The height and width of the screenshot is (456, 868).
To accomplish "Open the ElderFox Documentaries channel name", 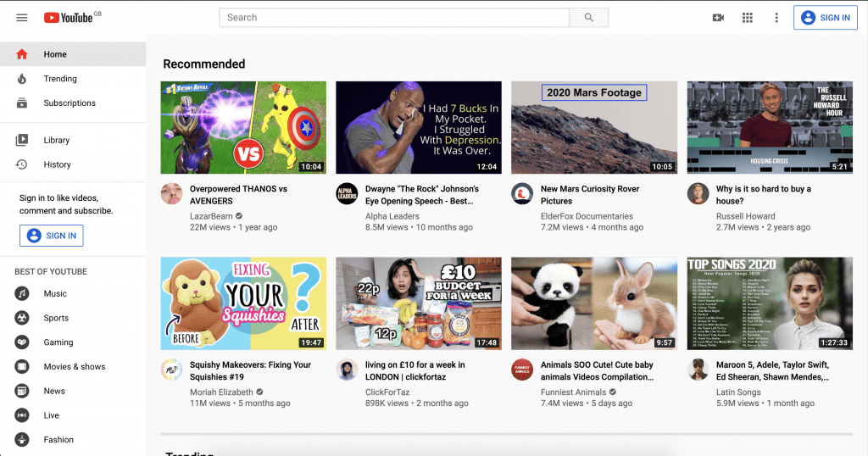I will 587,216.
